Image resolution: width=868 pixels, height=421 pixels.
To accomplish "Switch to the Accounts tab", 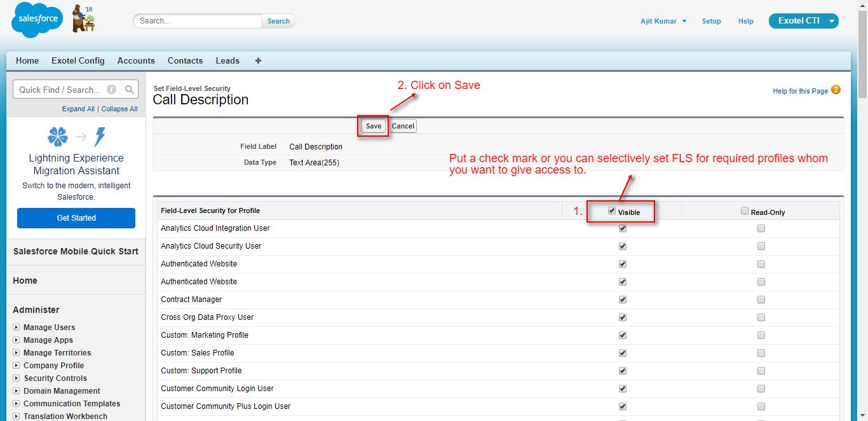I will 136,61.
